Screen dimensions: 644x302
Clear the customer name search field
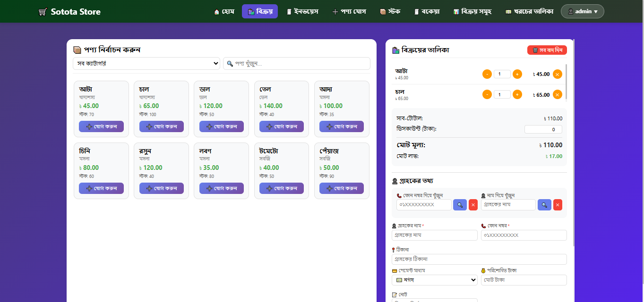[x=558, y=205]
